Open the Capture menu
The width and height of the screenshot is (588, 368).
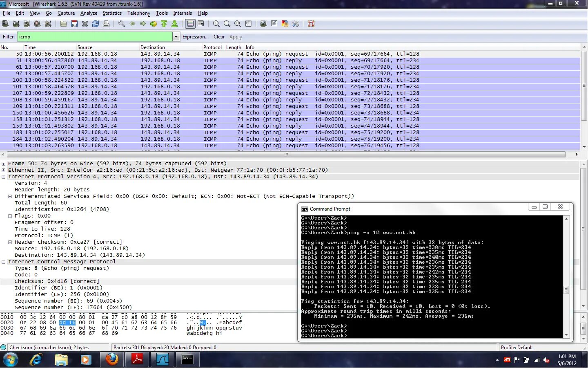point(66,13)
